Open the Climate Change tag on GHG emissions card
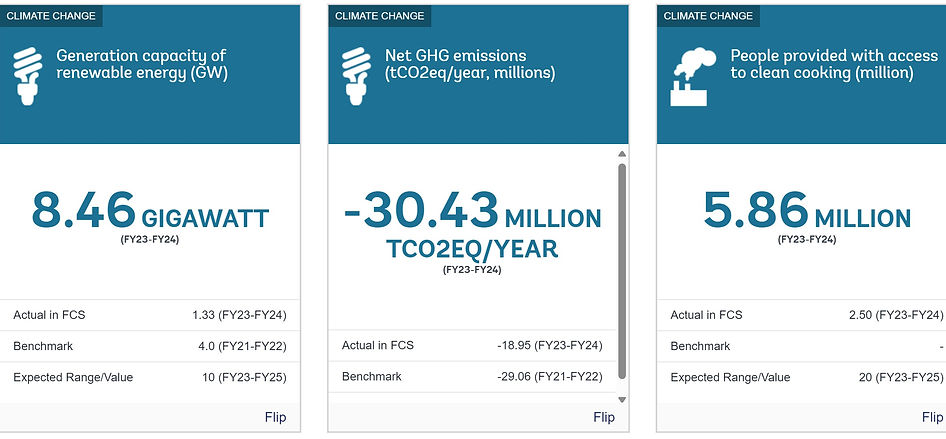 (x=380, y=16)
